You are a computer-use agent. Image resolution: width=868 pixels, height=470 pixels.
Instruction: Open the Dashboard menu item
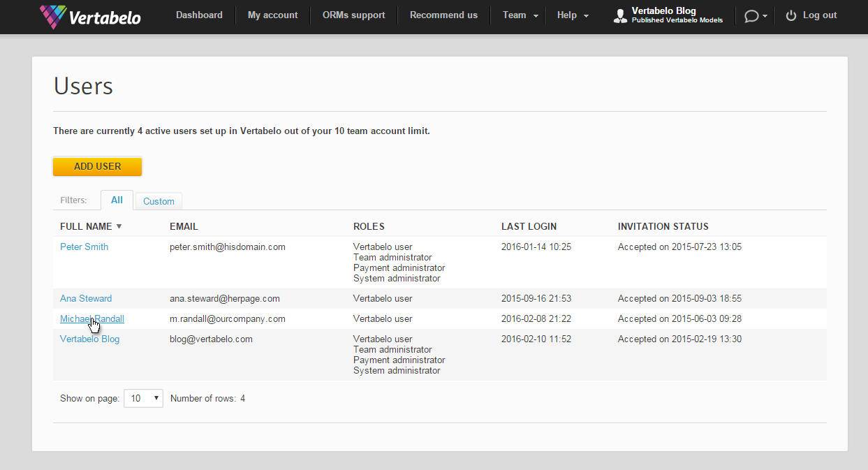point(199,15)
